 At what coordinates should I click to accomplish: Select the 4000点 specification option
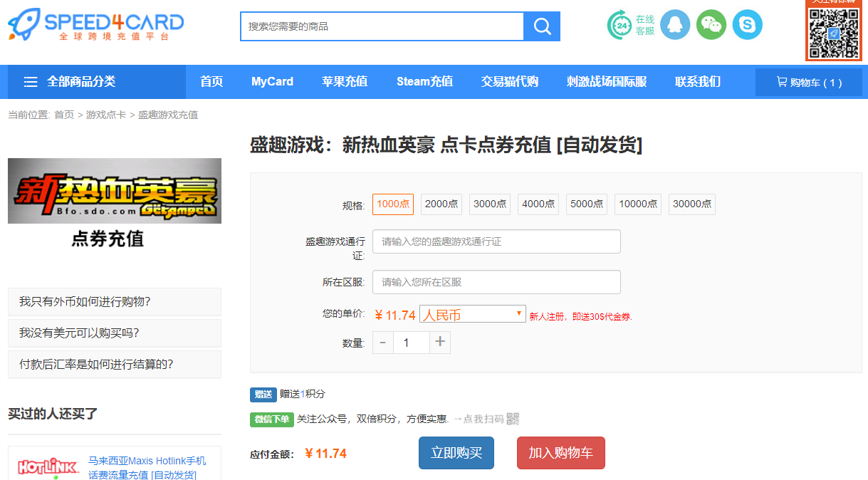[x=538, y=204]
